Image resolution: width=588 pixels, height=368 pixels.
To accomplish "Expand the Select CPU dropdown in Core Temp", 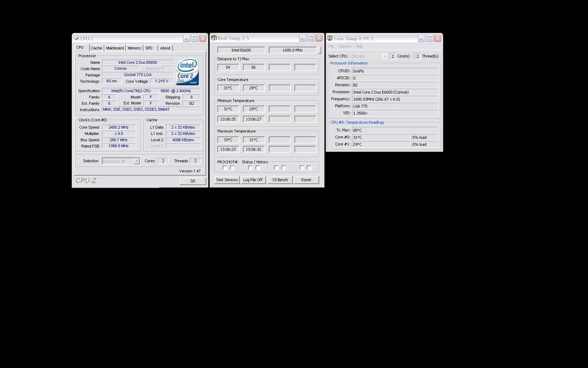I will [385, 56].
